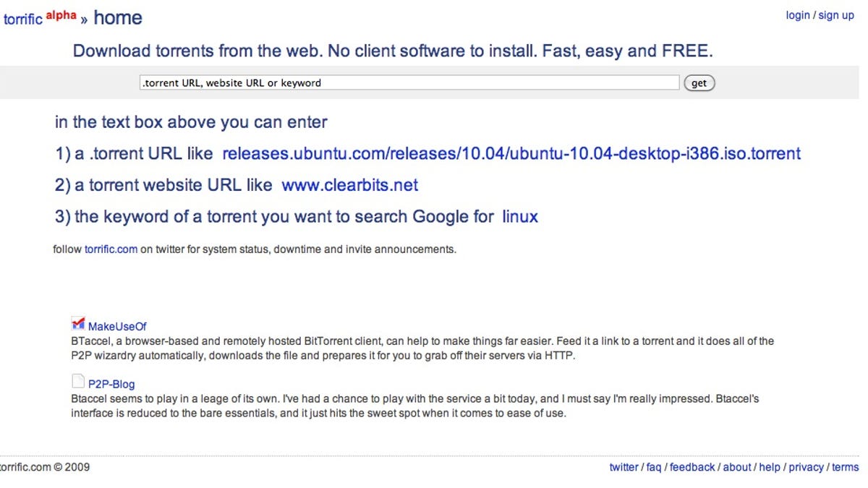
Task: Open the help footer link
Action: 770,467
